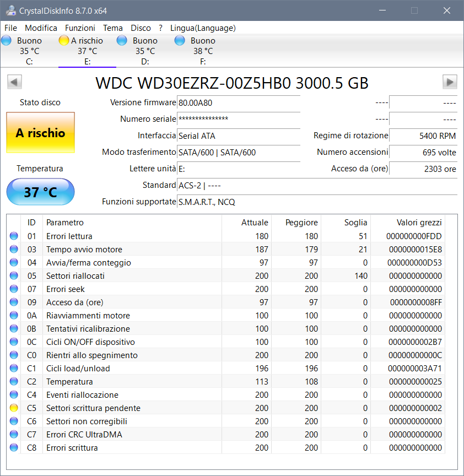Click the Versione firmware field
This screenshot has width=464, height=476.
click(239, 102)
